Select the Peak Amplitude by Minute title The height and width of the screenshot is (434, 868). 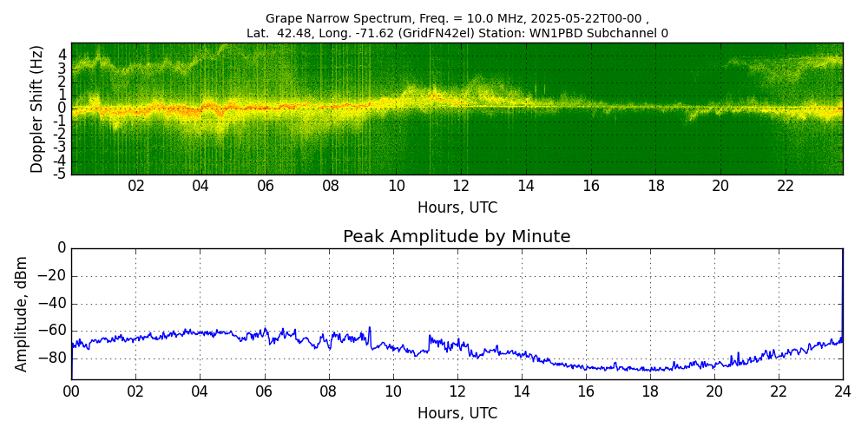pos(457,237)
